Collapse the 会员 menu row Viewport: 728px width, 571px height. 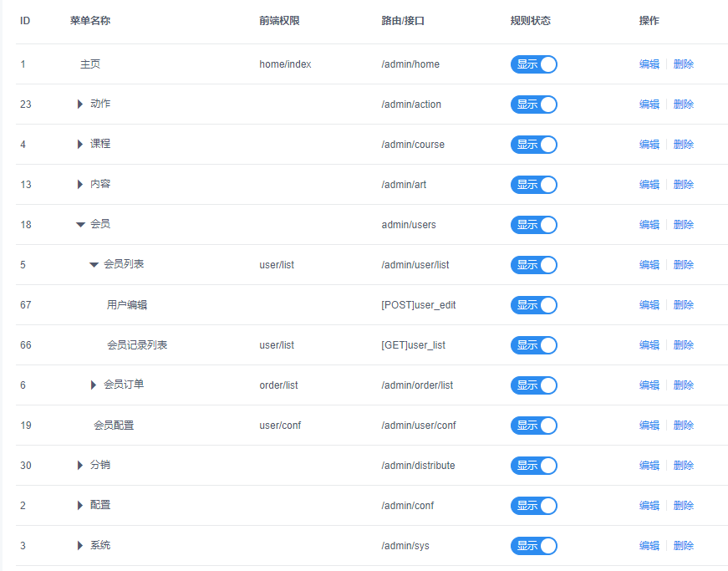80,225
